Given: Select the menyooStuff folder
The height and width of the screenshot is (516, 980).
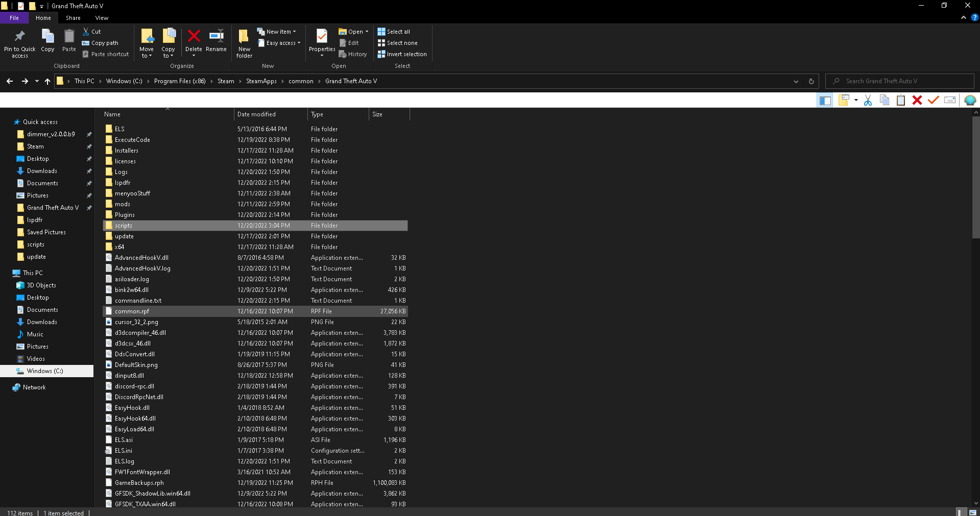Looking at the screenshot, I should tap(255, 193).
